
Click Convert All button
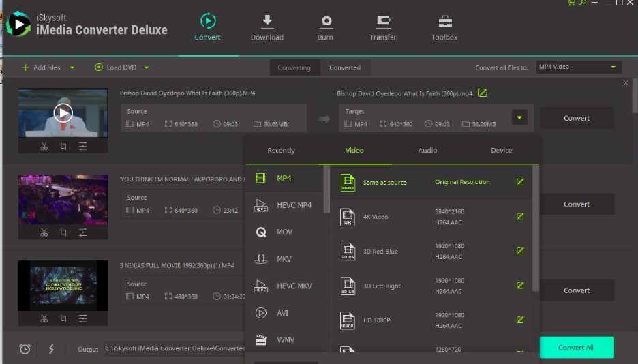click(x=577, y=348)
